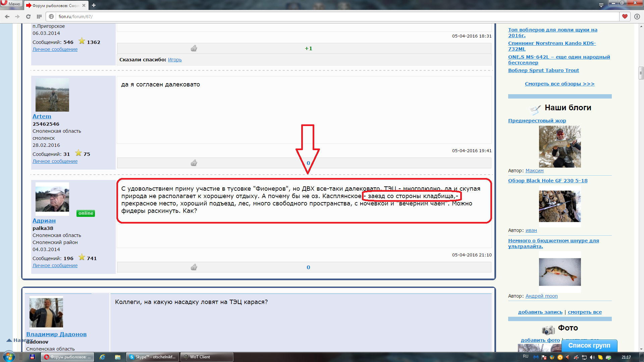Image resolution: width=644 pixels, height=362 pixels.
Task: Send Личное сообщение to Адриан
Action: pos(55,265)
